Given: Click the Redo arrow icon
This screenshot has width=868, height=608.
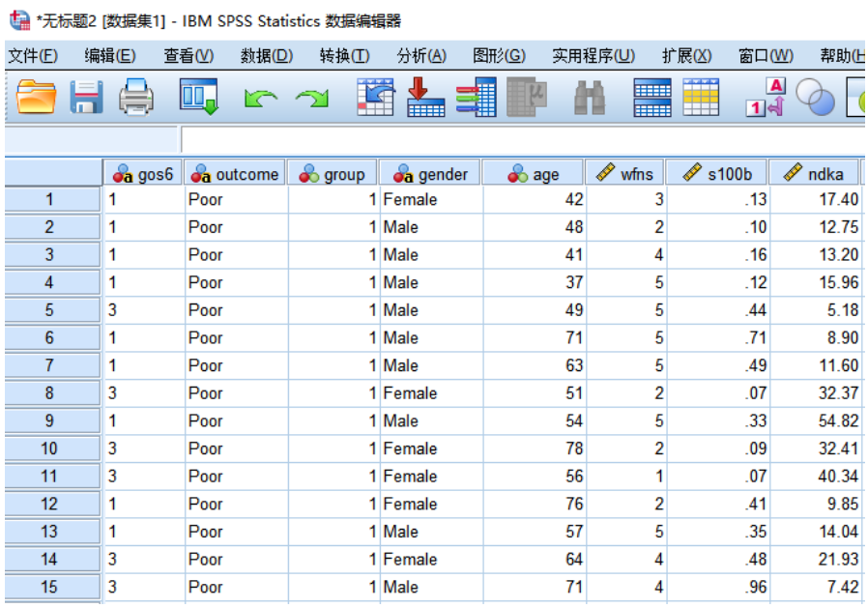Looking at the screenshot, I should (x=311, y=99).
